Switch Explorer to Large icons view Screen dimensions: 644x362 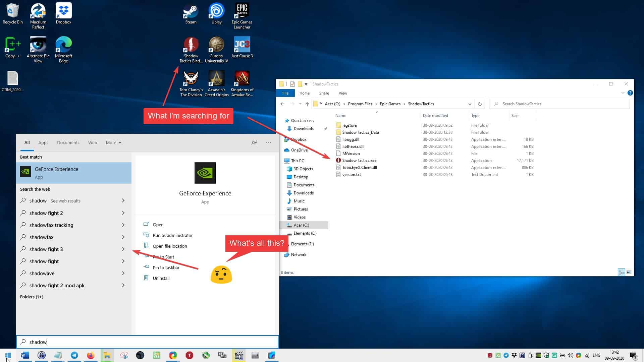click(x=629, y=272)
